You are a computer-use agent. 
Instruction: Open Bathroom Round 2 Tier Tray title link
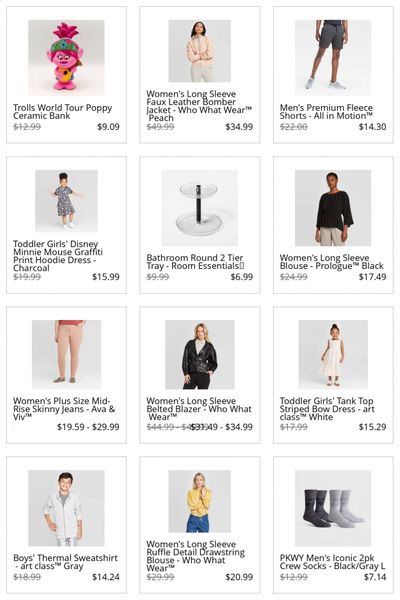point(195,262)
